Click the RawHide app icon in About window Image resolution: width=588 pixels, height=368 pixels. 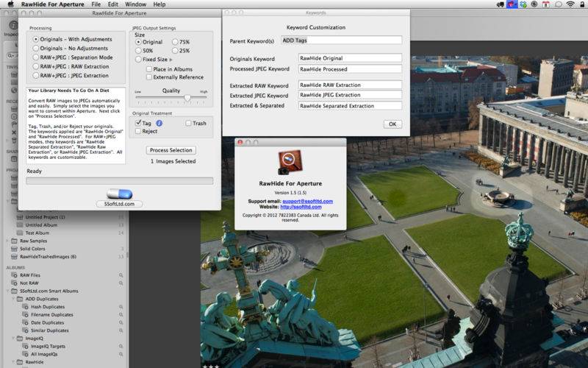(x=290, y=162)
